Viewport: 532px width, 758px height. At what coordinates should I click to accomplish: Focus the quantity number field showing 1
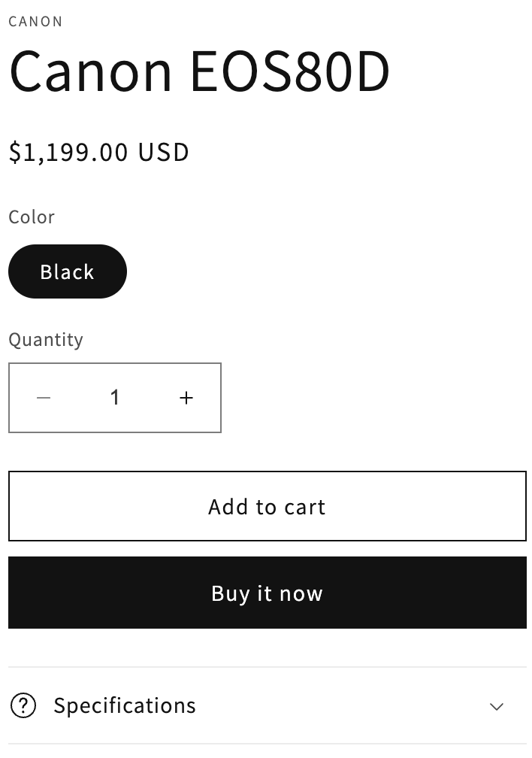coord(115,398)
